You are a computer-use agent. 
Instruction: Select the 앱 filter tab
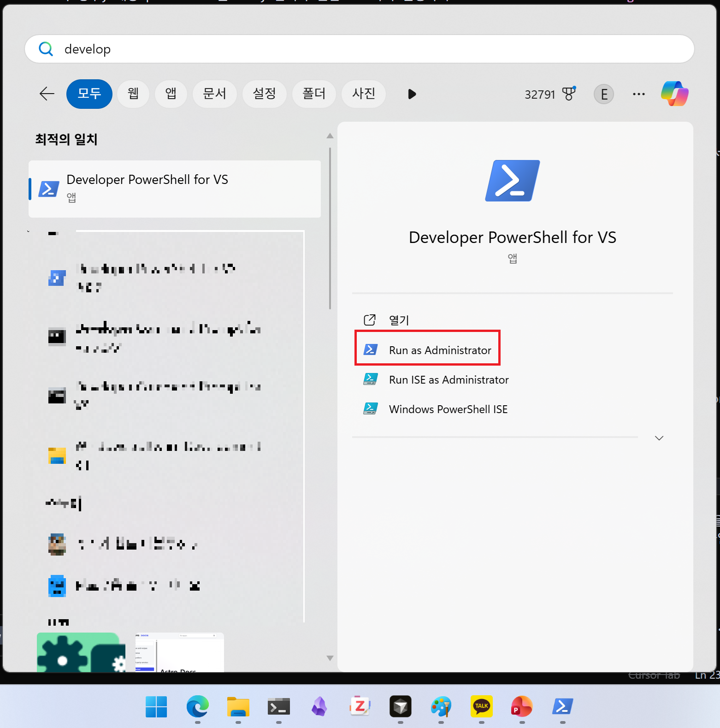[171, 94]
